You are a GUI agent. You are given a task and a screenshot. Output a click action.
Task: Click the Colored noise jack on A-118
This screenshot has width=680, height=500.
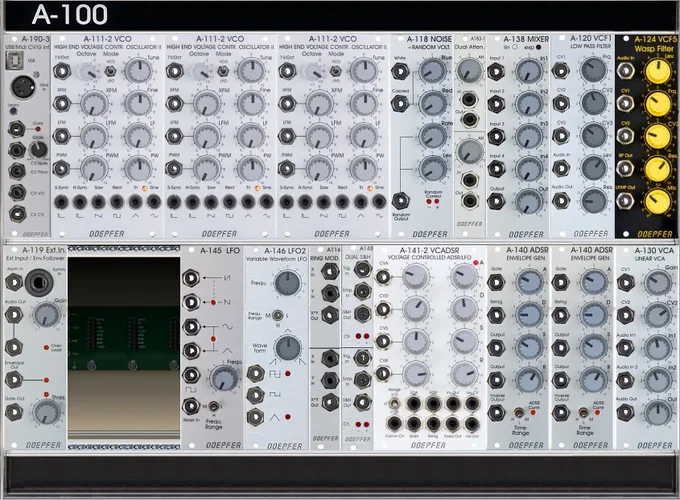tap(400, 104)
